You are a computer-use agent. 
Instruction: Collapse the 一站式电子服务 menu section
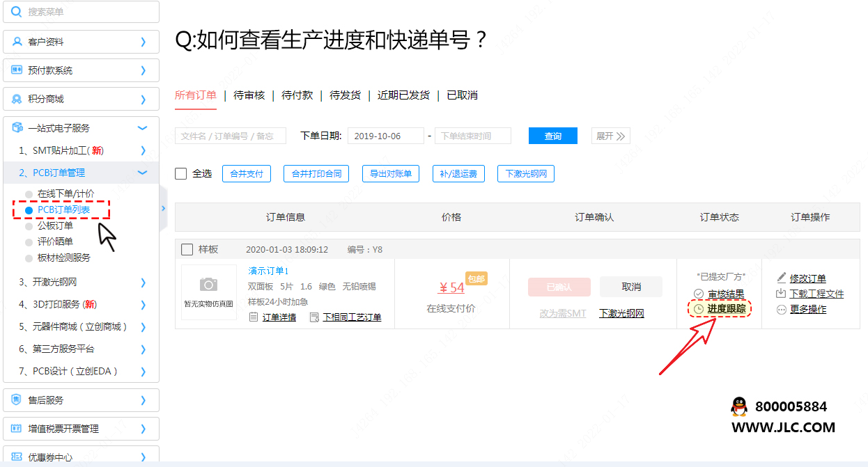coord(143,128)
